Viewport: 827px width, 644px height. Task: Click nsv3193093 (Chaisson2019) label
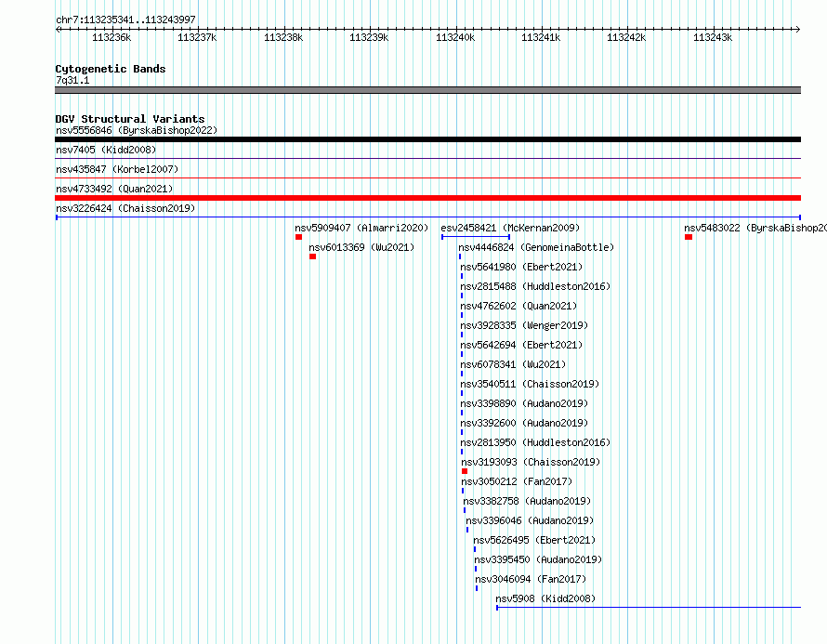[x=532, y=462]
